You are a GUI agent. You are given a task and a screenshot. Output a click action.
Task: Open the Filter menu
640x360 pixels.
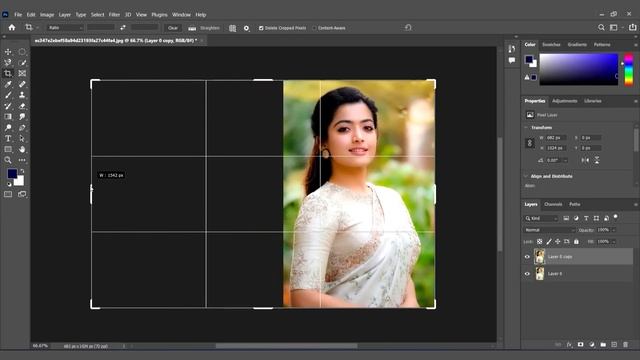click(114, 15)
